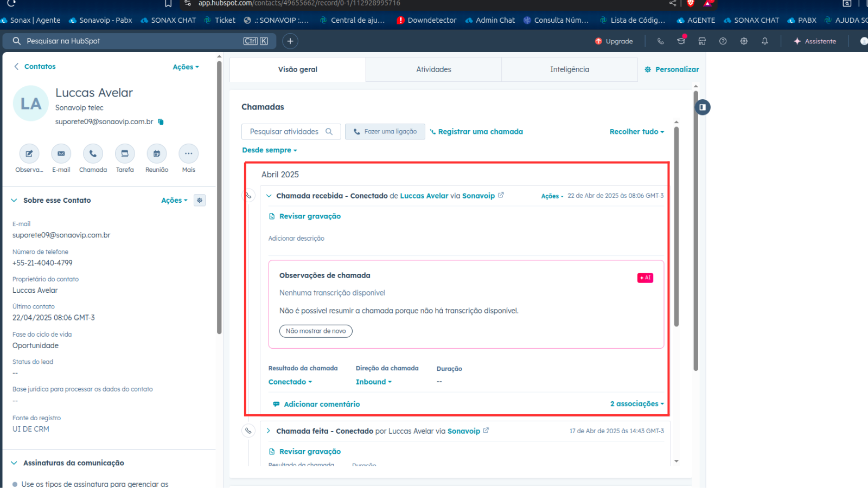Open settings gear in top navigation
The height and width of the screenshot is (488, 868).
point(744,41)
